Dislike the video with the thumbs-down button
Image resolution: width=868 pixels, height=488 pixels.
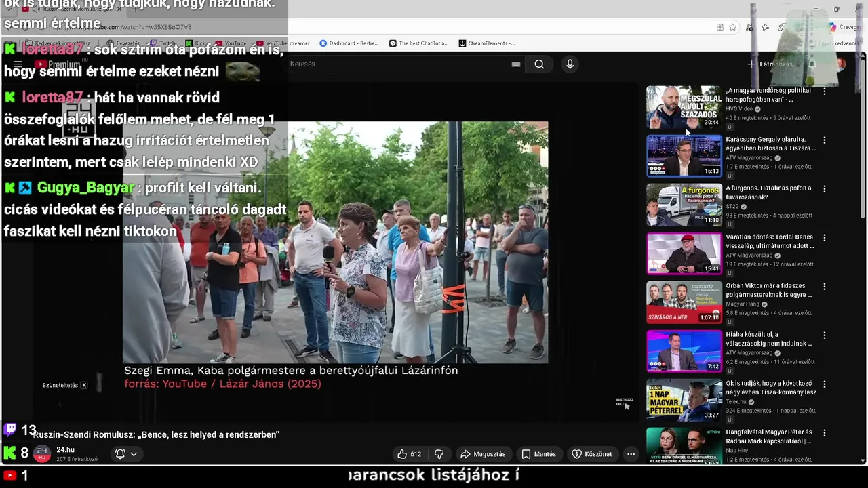[x=439, y=454]
